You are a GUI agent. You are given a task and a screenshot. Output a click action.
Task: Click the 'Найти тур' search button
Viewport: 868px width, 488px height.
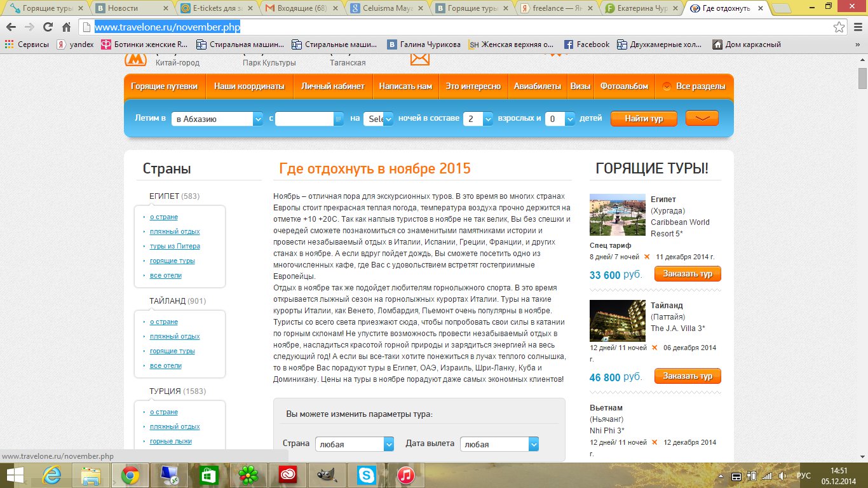[644, 119]
